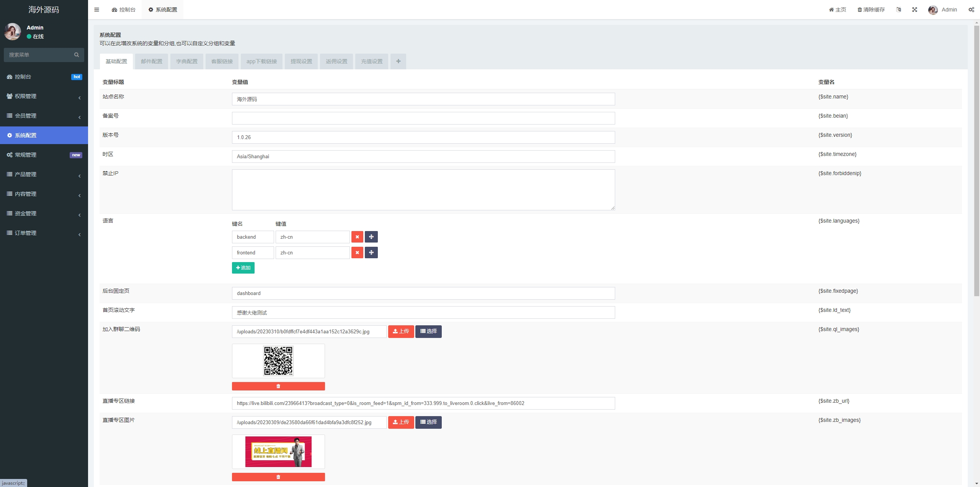This screenshot has width=980, height=487.
Task: Toggle the hamburger sidebar collapse icon
Action: click(96, 10)
